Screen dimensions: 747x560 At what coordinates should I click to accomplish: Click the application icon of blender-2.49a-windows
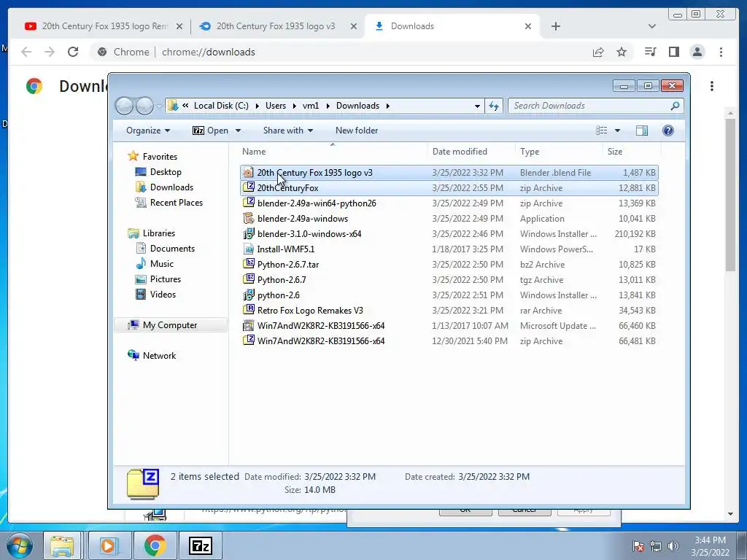point(248,218)
